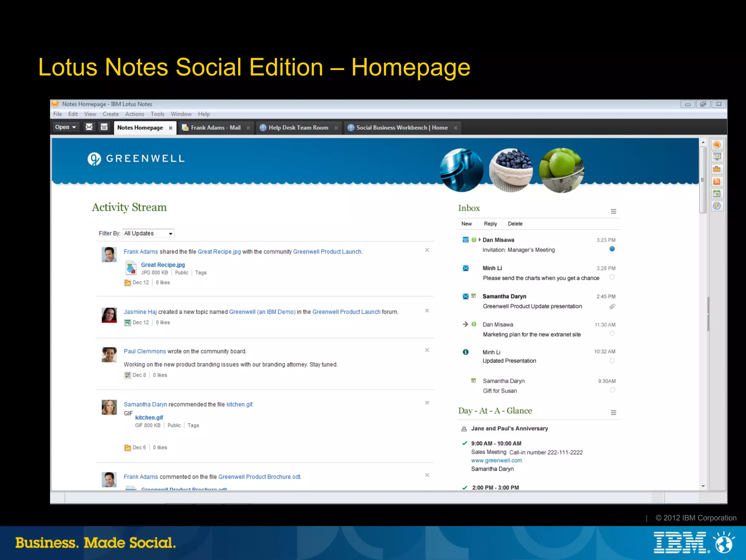Click the blueberries bowl banner image
The height and width of the screenshot is (560, 746).
(x=511, y=170)
